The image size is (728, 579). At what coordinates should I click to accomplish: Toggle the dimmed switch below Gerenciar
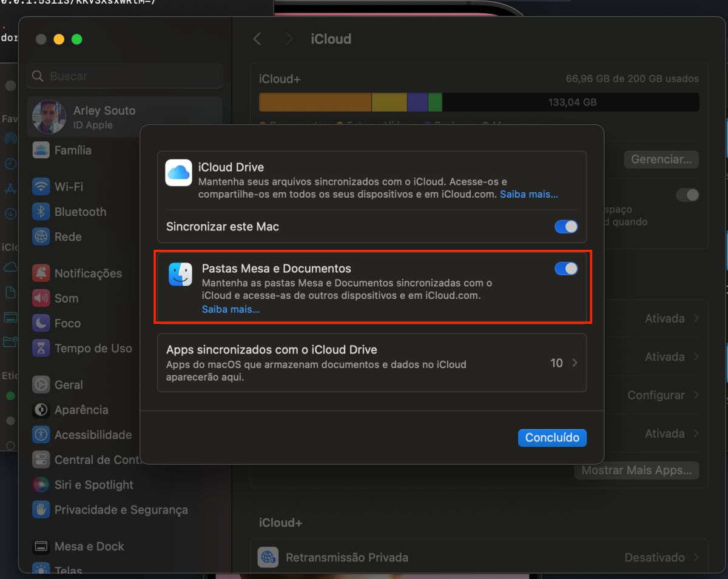688,195
